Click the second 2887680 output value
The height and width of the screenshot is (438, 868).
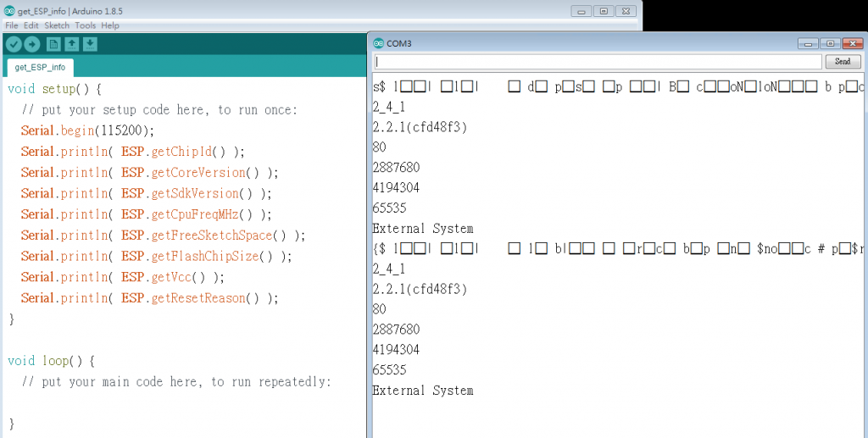coord(397,330)
